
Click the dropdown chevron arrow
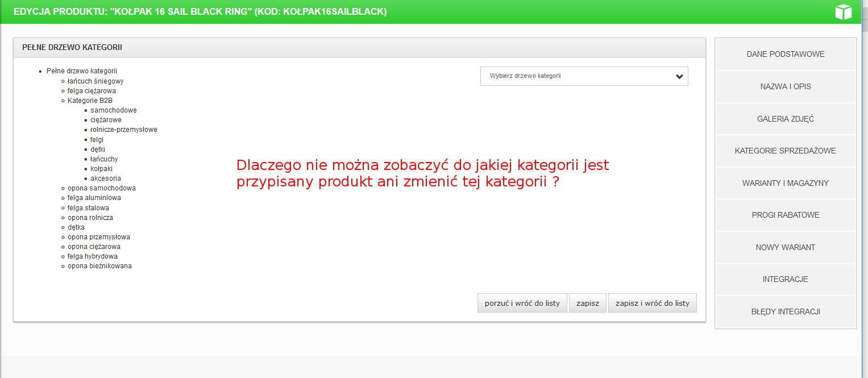(x=679, y=77)
